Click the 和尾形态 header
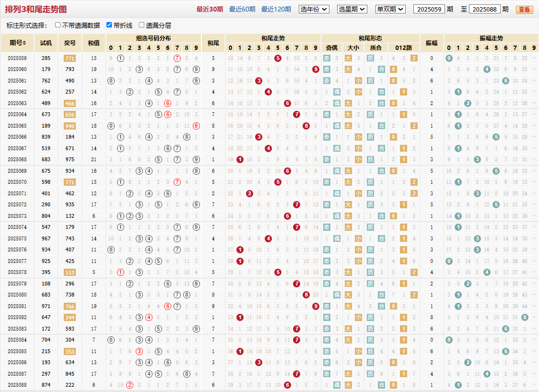This screenshot has width=539, height=392. (x=370, y=38)
